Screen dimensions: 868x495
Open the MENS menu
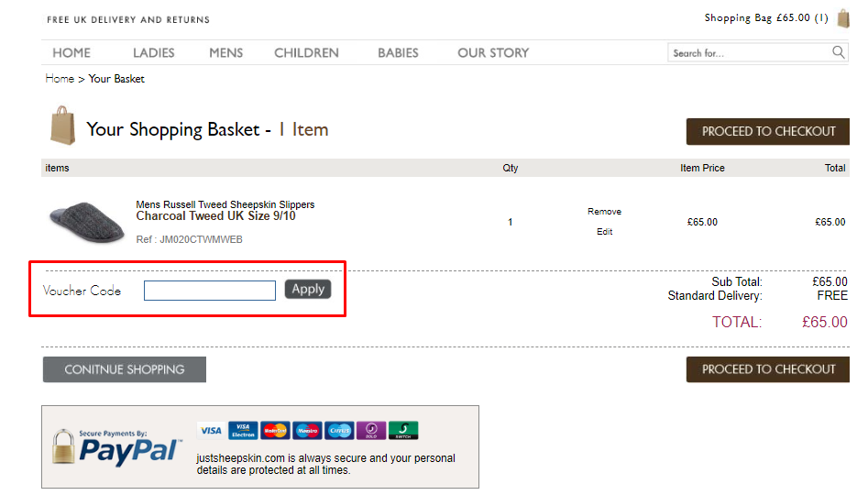click(x=225, y=52)
